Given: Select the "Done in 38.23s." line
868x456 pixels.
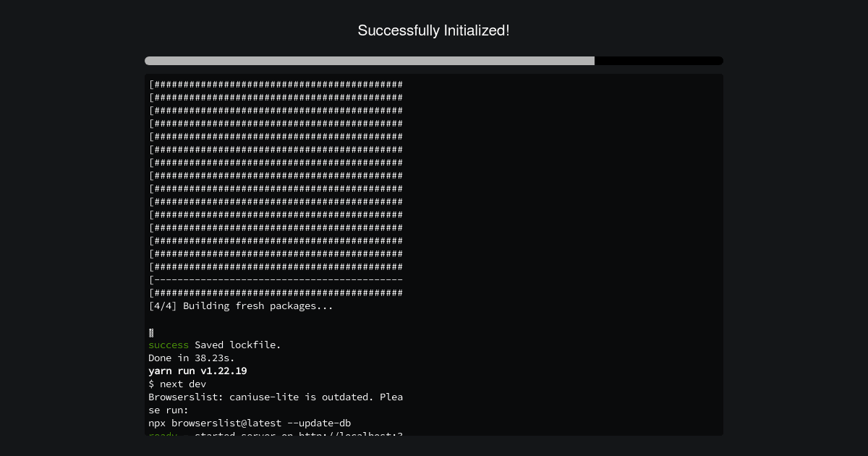Looking at the screenshot, I should (192, 358).
